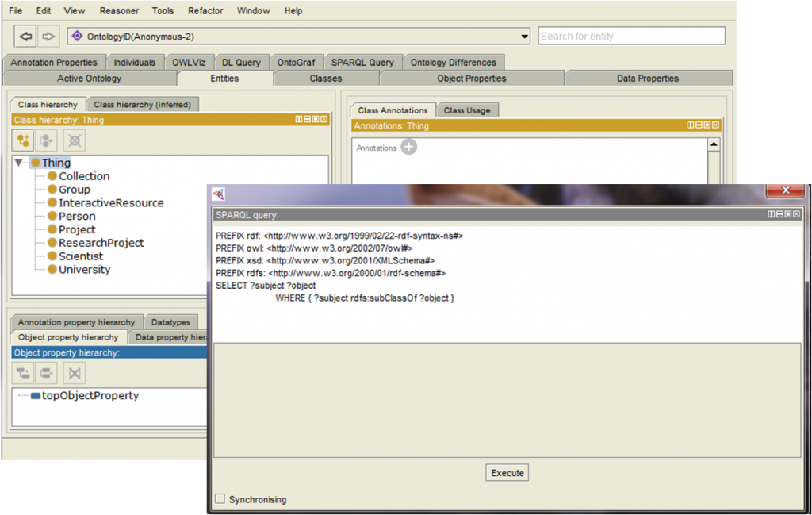Collapse the Thing class tree node
The height and width of the screenshot is (515, 812).
tap(19, 163)
